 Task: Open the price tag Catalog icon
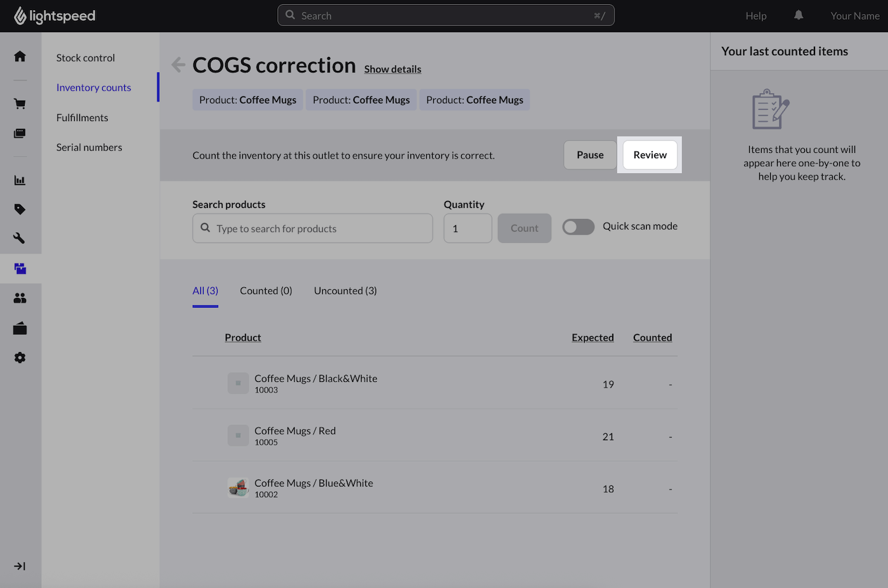pyautogui.click(x=20, y=209)
